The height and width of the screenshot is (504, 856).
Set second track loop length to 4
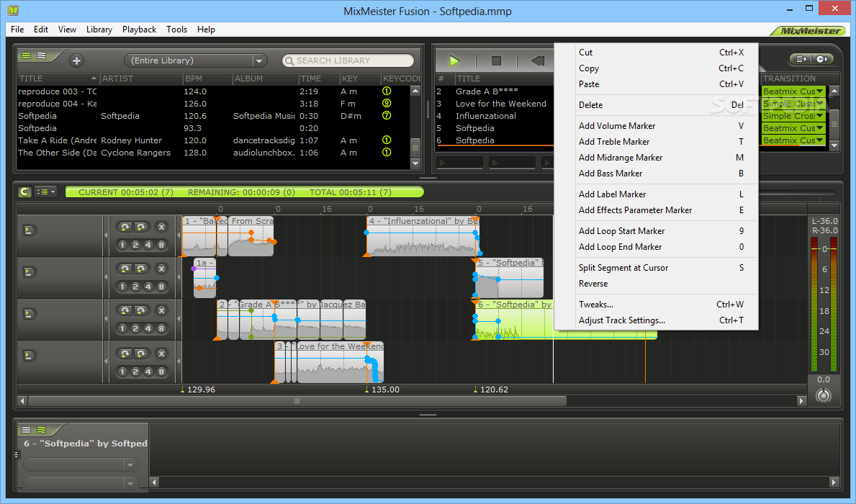pos(148,287)
